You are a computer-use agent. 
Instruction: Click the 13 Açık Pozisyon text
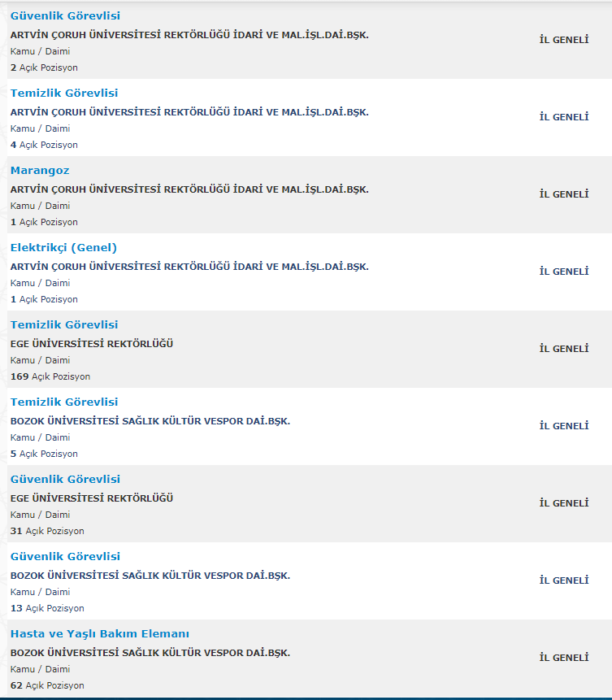tap(47, 608)
